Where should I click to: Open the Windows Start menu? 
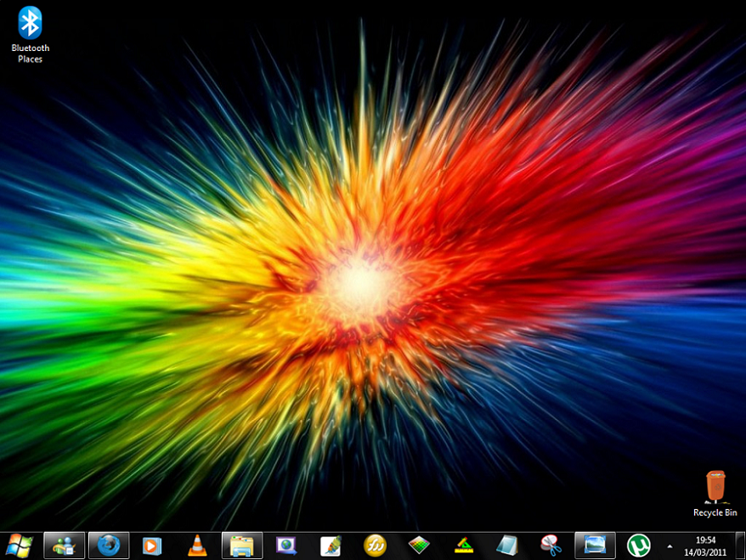(x=20, y=546)
